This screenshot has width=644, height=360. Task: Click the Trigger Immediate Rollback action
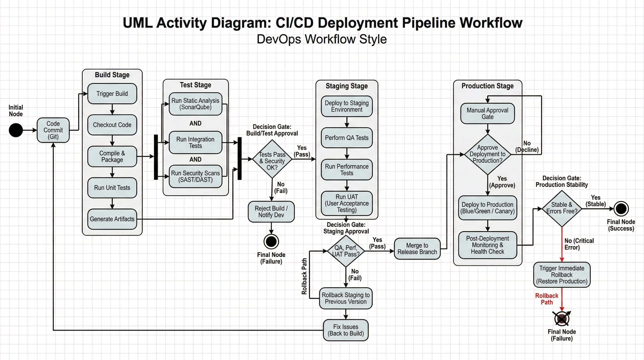[x=562, y=275]
